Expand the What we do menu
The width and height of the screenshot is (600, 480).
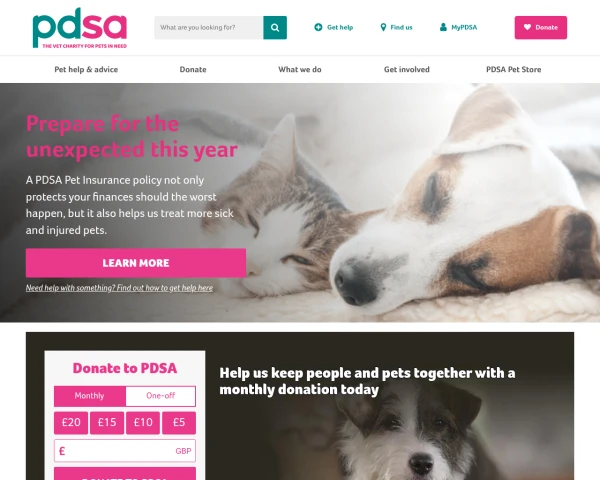point(300,69)
